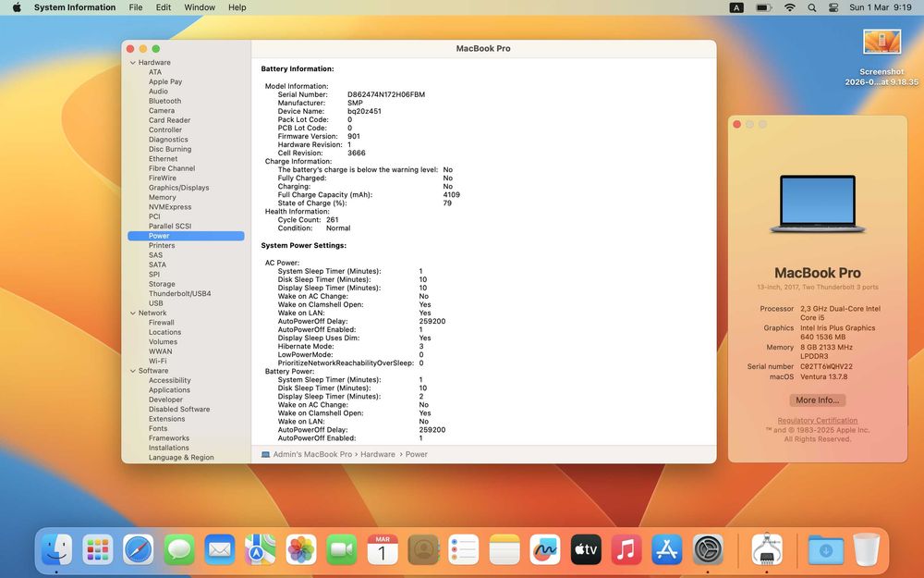
Task: Select Thunderbolt/USB4 in sidebar
Action: pyautogui.click(x=180, y=294)
